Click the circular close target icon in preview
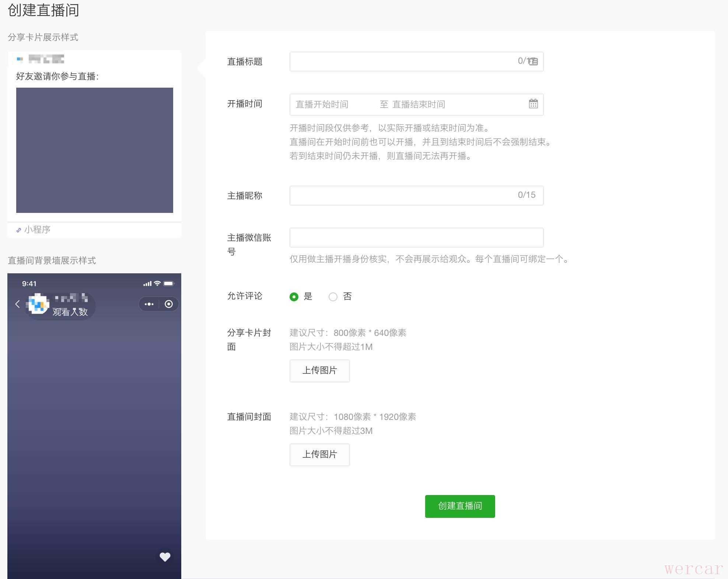This screenshot has width=728, height=579. pos(169,304)
